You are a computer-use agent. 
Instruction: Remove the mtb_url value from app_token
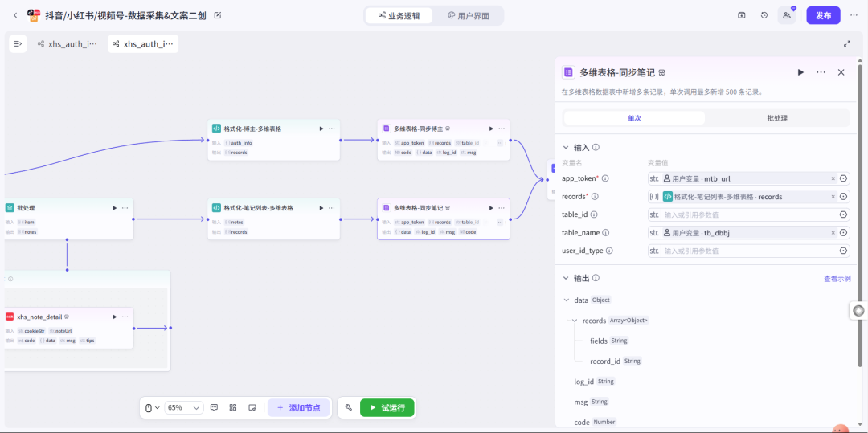(x=833, y=178)
